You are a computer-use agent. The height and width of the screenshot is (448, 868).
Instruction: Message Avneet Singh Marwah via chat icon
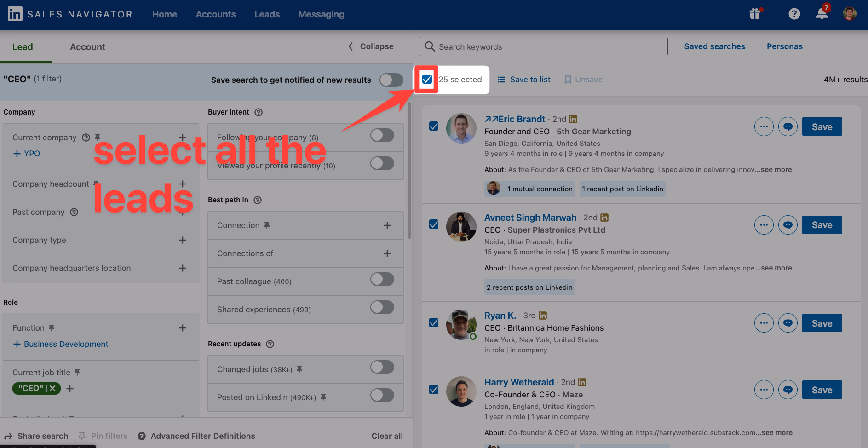click(x=788, y=225)
